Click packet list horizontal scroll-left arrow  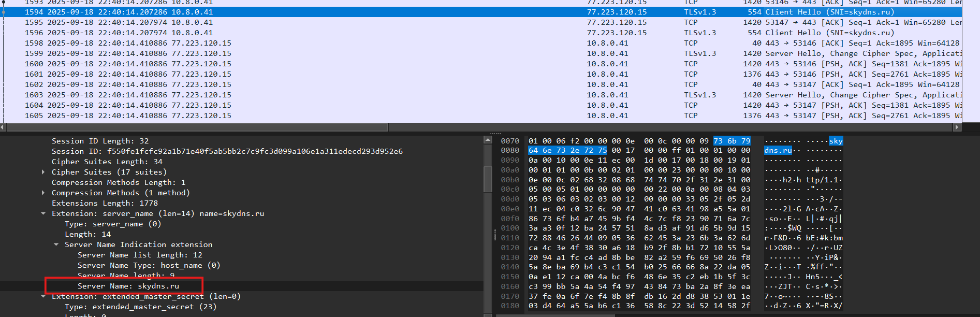(x=3, y=127)
